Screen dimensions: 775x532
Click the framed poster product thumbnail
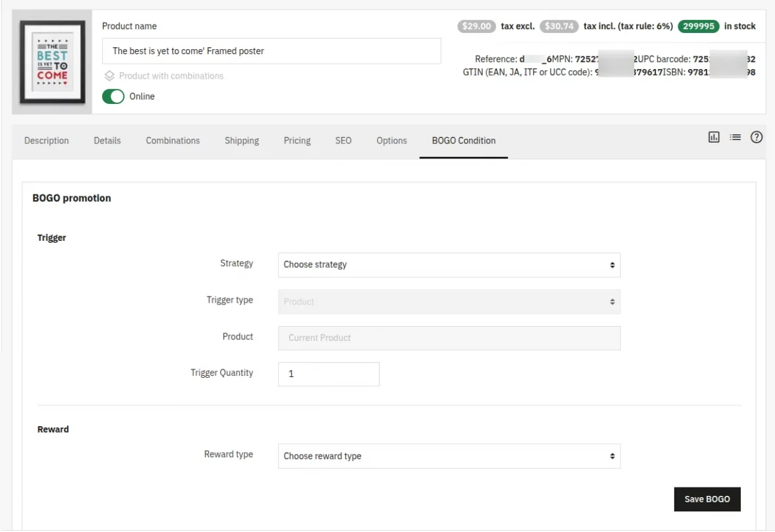(52, 62)
